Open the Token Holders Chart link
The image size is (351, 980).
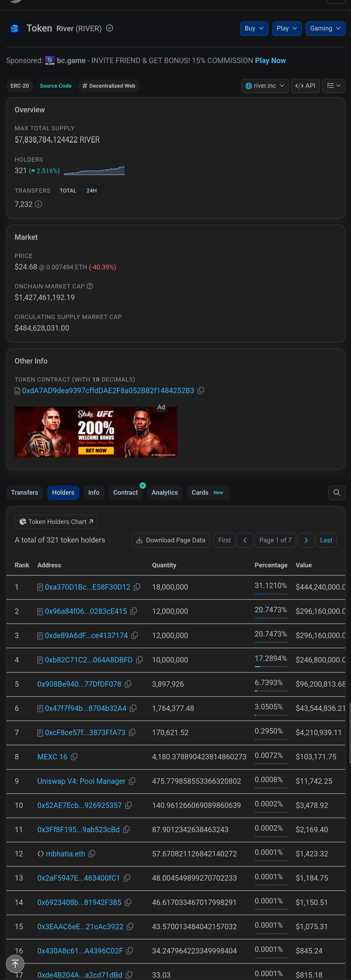click(x=56, y=522)
